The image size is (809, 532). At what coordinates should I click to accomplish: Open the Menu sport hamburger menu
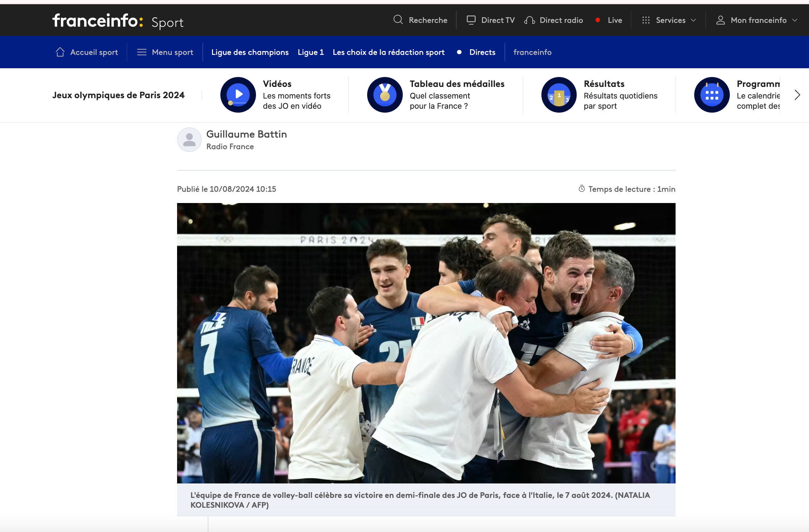point(142,52)
